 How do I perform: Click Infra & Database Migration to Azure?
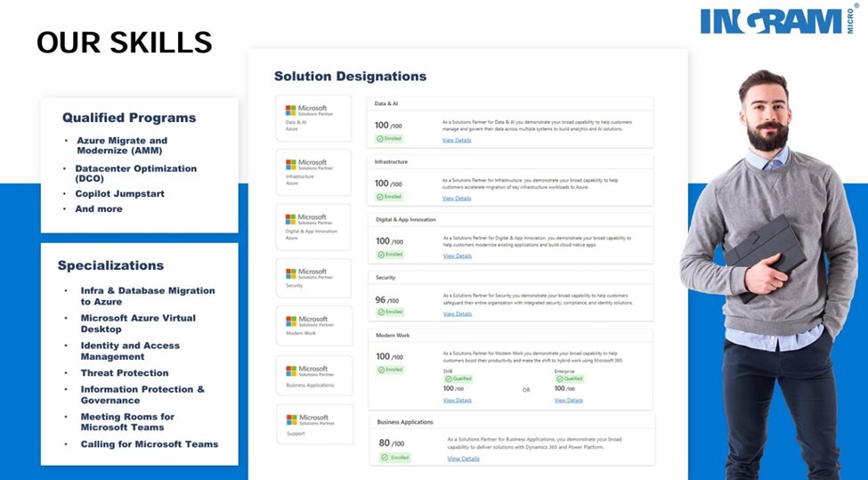tap(148, 297)
